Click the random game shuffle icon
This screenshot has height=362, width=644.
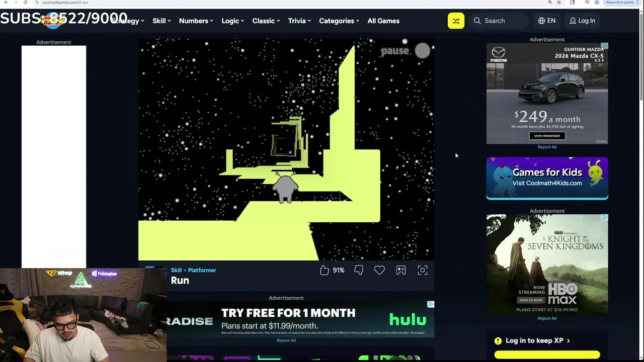pos(456,21)
